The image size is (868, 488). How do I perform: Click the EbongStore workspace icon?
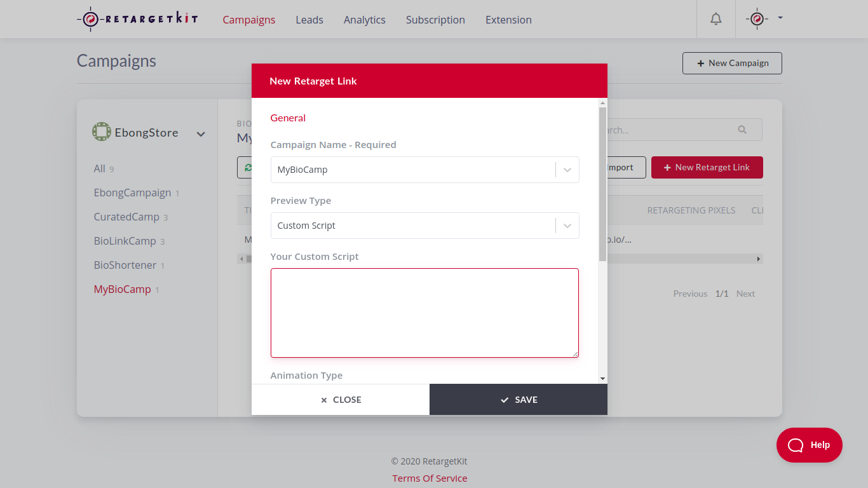point(102,132)
